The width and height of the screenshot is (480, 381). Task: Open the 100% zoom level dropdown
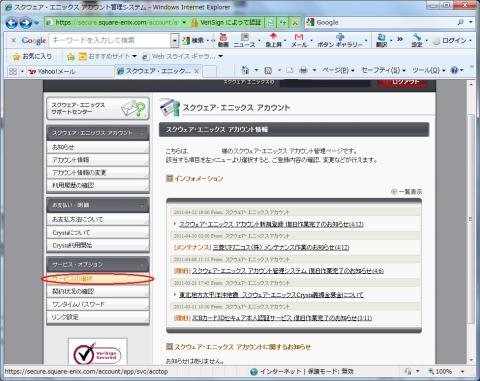(x=462, y=371)
